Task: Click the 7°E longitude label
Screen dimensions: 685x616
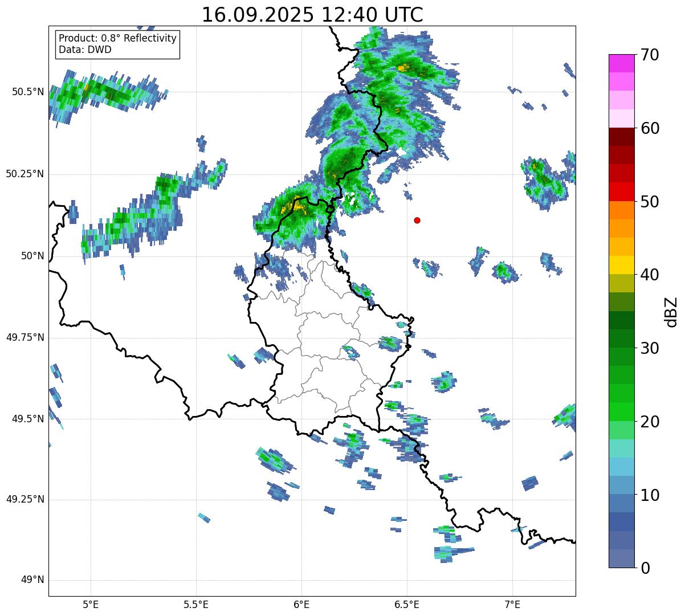Action: [x=512, y=605]
